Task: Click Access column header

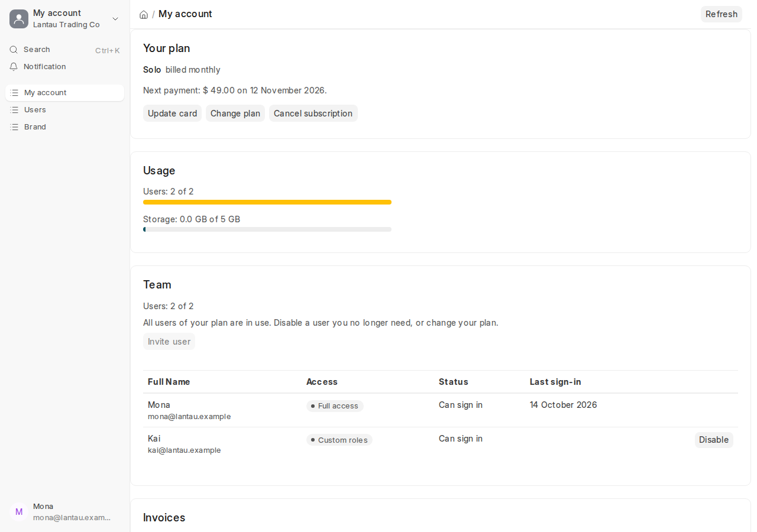Action: pos(322,382)
